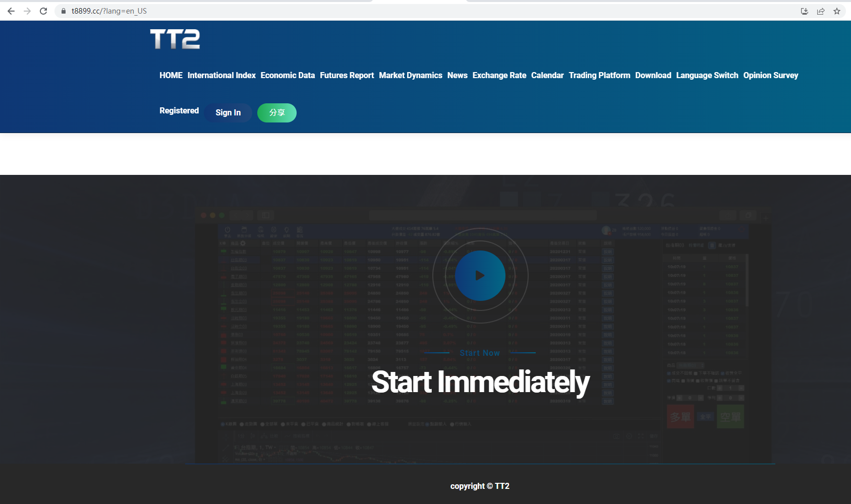Go to Trading Platform

click(600, 75)
